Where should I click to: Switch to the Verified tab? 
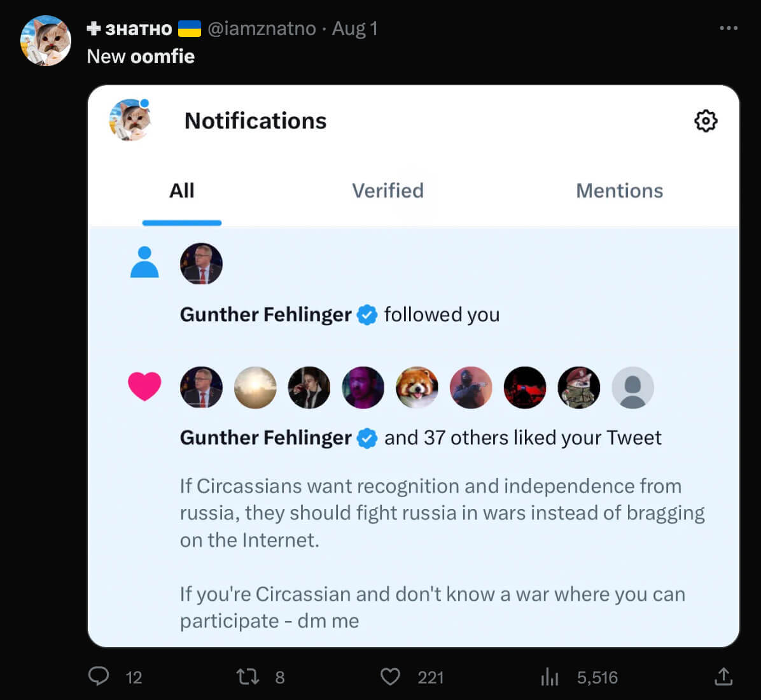coord(387,191)
